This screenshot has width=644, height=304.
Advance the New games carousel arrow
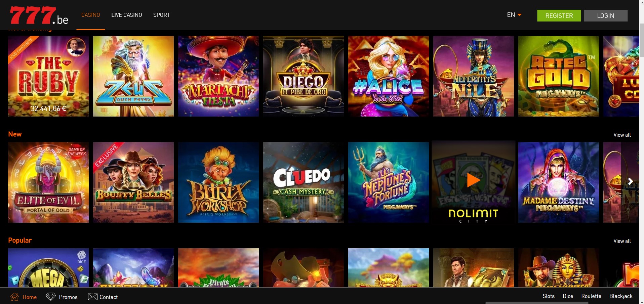(x=630, y=181)
